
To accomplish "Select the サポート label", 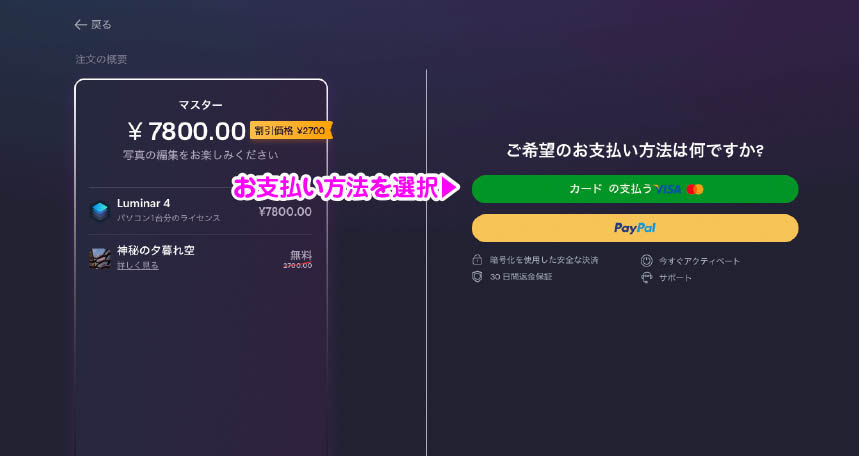I will point(675,278).
